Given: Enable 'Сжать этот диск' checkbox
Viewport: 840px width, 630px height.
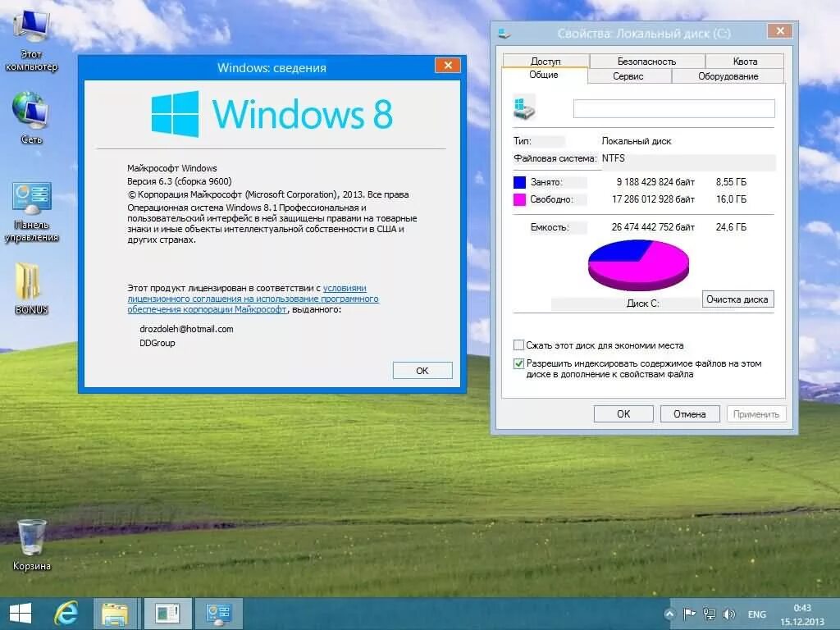Looking at the screenshot, I should pyautogui.click(x=518, y=345).
